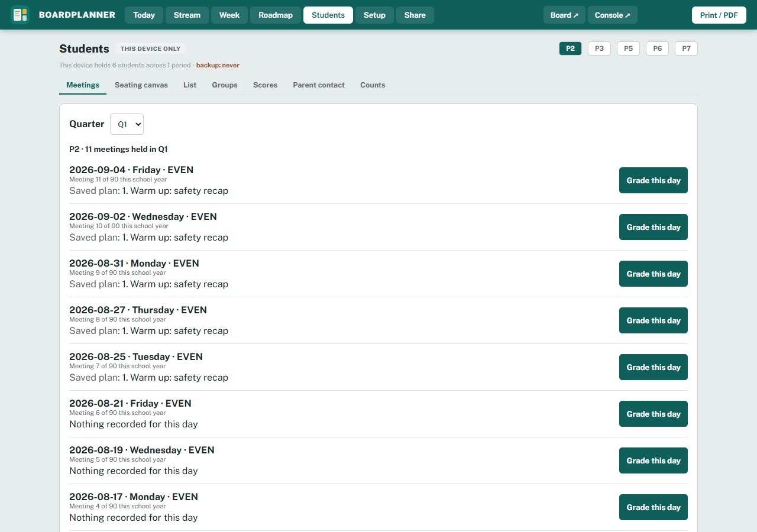Switch to the Week view

click(229, 15)
